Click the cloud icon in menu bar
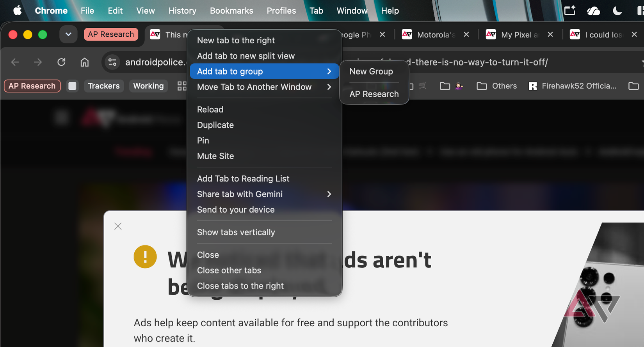Screen dimensions: 644x347 tap(594, 11)
